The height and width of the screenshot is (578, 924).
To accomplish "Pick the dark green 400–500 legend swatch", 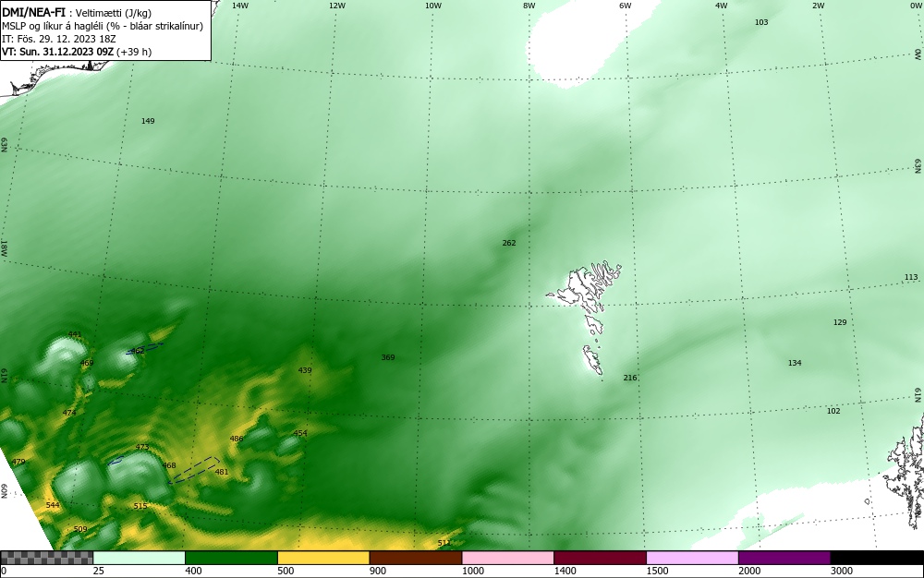I will [x=231, y=558].
